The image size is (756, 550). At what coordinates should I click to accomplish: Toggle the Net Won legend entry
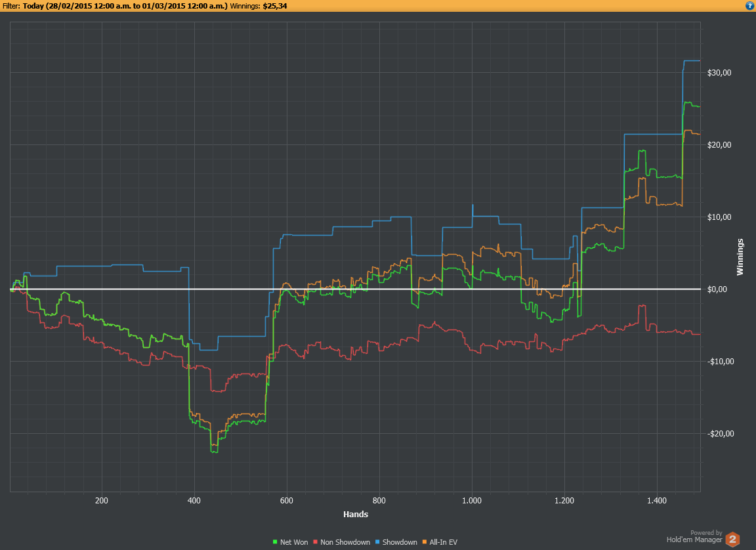[290, 542]
